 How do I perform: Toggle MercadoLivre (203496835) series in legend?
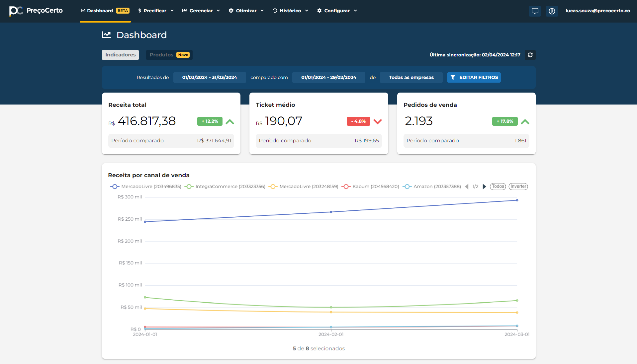(145, 186)
